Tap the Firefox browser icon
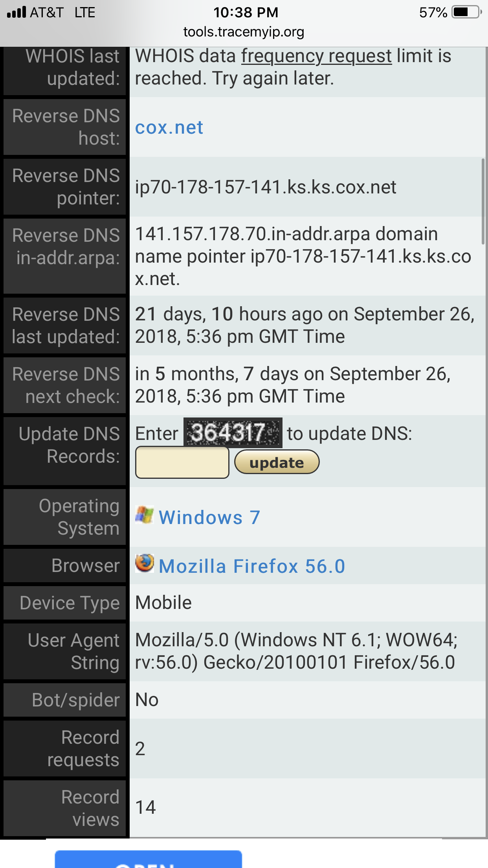Viewport: 488px width, 868px height. coord(145,563)
